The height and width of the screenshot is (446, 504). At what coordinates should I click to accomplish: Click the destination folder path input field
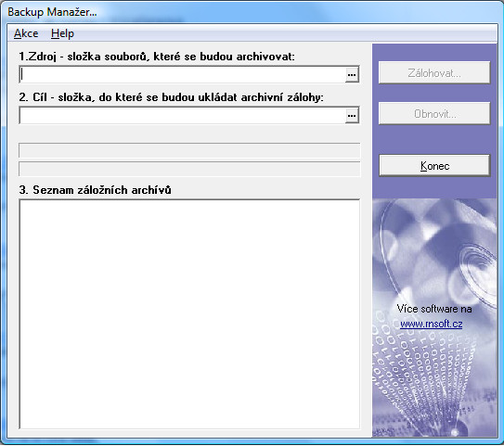(182, 115)
